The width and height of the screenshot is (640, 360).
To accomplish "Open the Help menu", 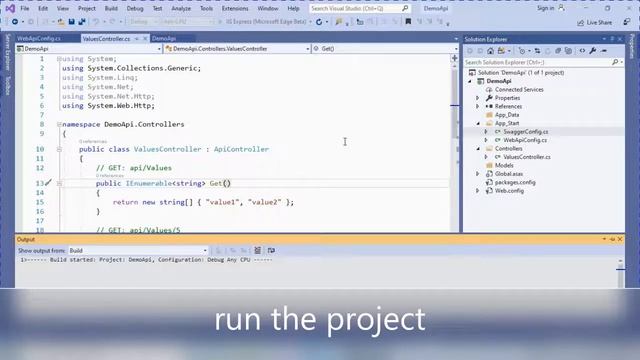I will [x=293, y=8].
